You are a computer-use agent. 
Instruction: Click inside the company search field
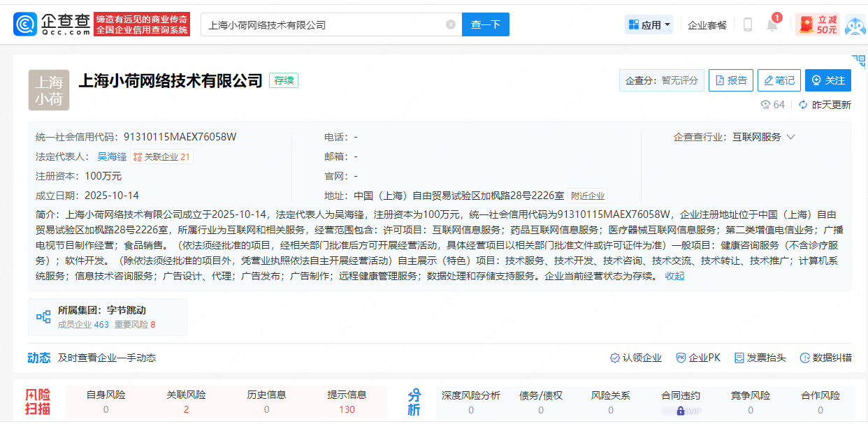[x=321, y=24]
